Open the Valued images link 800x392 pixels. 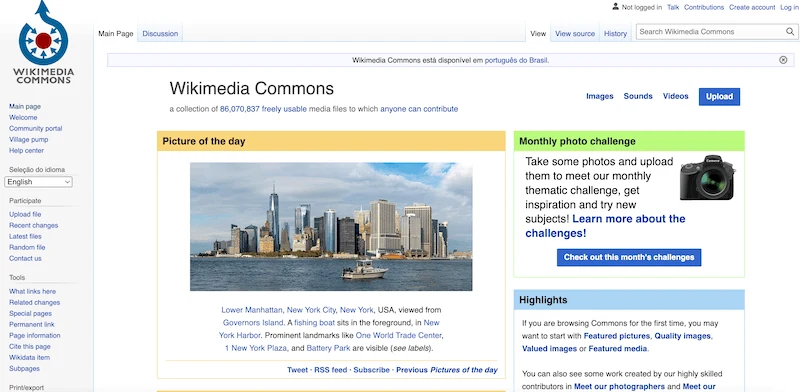(x=549, y=349)
